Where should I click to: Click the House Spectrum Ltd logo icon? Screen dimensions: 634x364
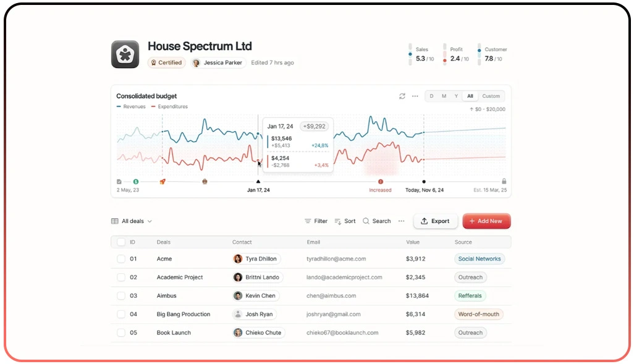click(125, 54)
